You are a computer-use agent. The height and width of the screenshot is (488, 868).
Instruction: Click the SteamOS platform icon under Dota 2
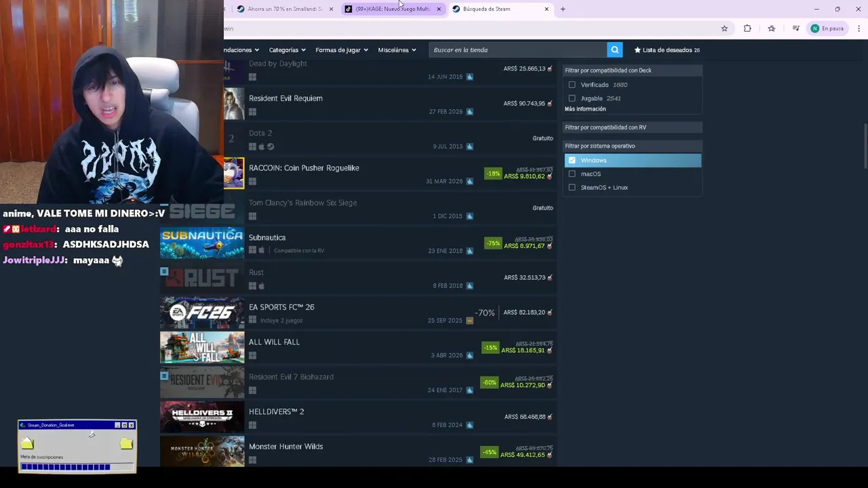270,146
